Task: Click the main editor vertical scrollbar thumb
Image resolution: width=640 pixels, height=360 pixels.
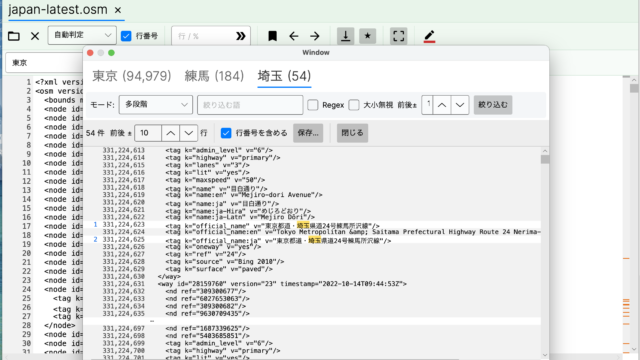Action: tap(634, 88)
